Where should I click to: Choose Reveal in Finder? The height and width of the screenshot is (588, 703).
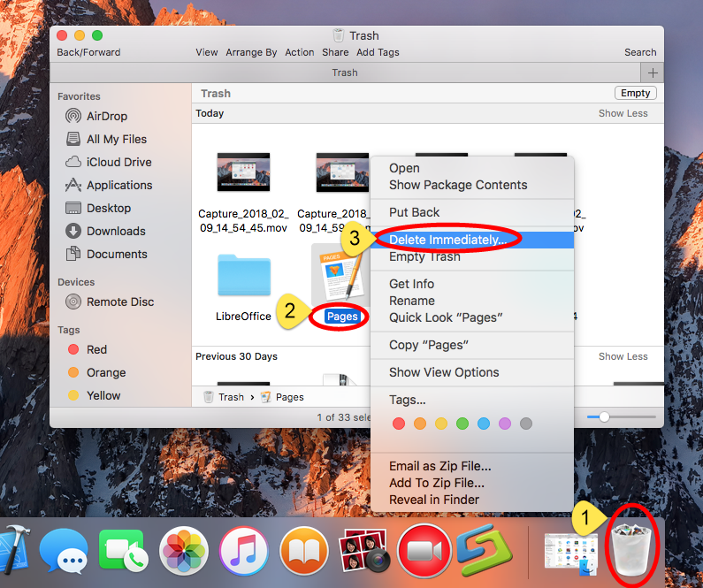[434, 500]
